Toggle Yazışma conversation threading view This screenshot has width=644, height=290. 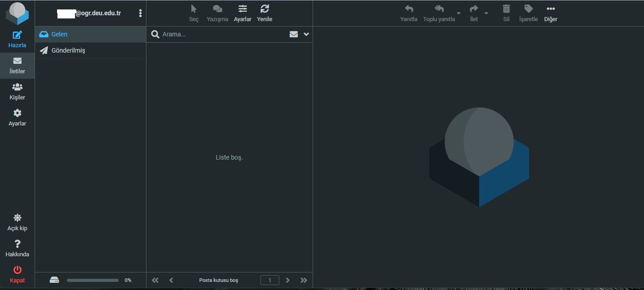pos(217,9)
